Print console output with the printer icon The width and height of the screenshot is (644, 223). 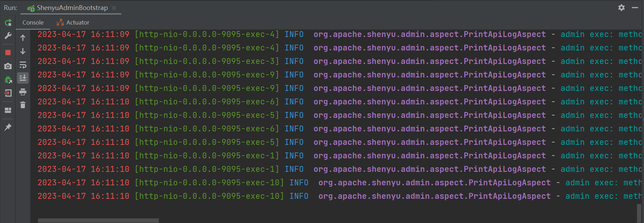tap(23, 92)
